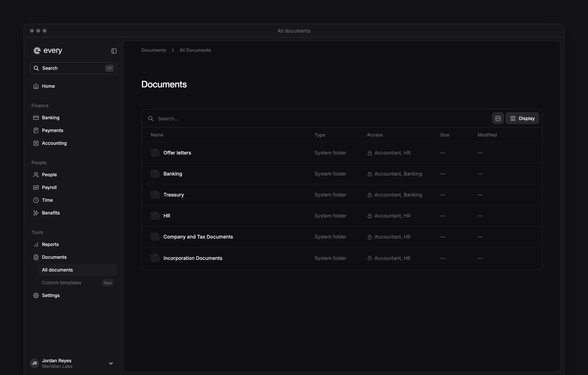Open the Company and Tax Documents folder
Viewport: 588px width, 375px height.
click(198, 237)
